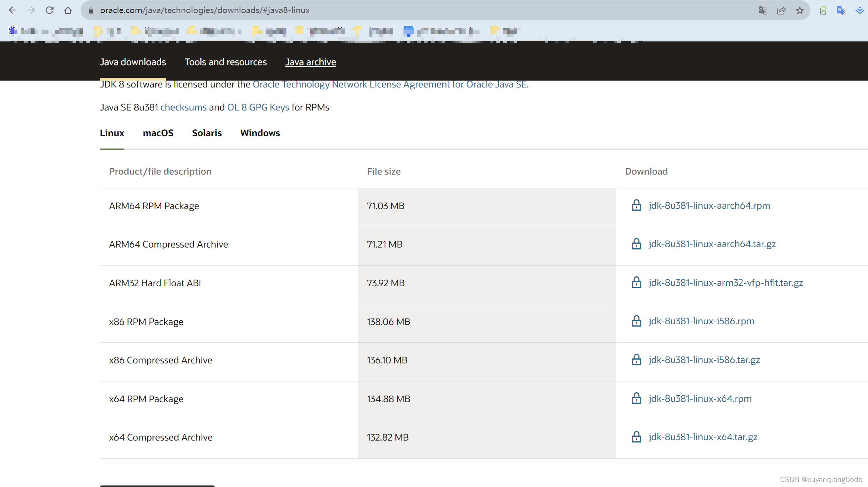This screenshot has height=487, width=868.
Task: Click the 136.10 MB file size cell
Action: click(486, 362)
